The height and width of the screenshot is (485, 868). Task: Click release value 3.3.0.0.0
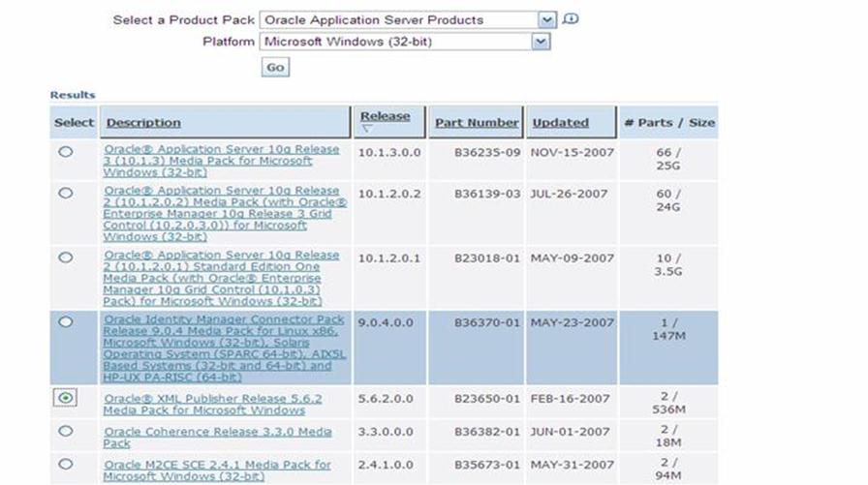386,432
